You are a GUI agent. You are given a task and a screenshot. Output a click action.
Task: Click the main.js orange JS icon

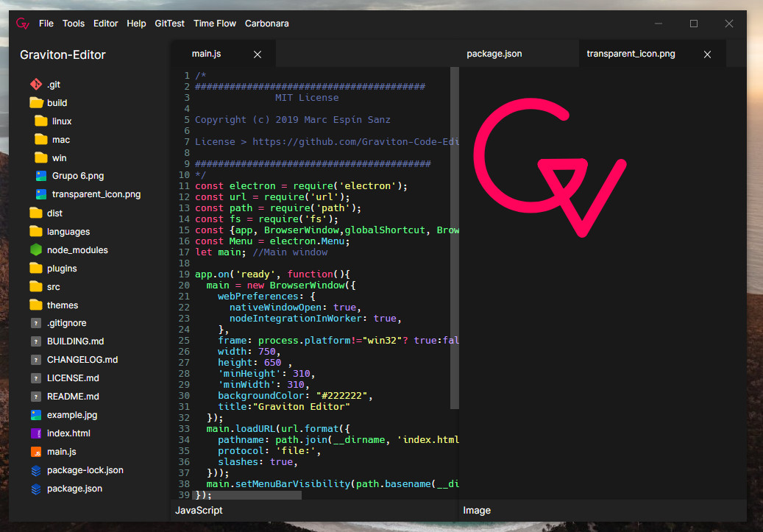tap(36, 452)
